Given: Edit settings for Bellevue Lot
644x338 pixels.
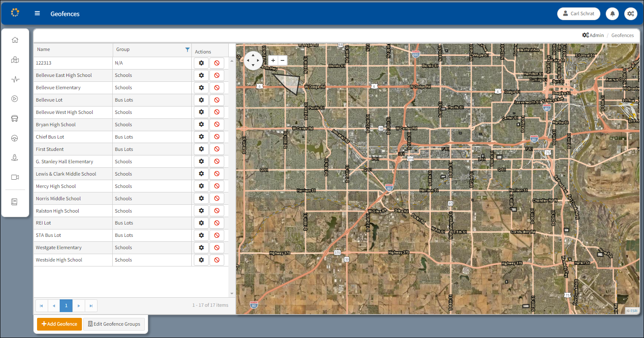Looking at the screenshot, I should 201,100.
